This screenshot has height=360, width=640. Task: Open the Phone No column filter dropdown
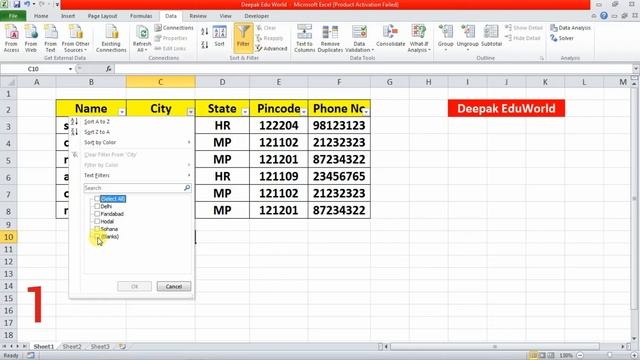366,112
